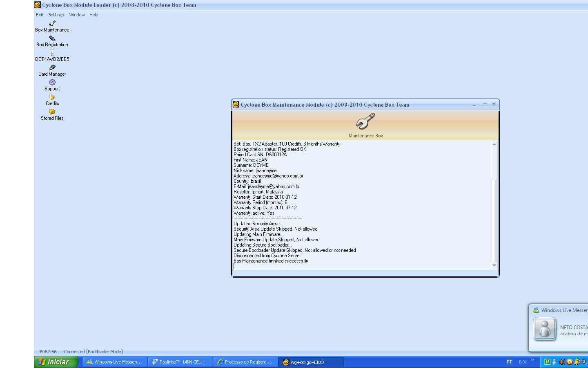Open the Card Manager icon
The height and width of the screenshot is (368, 588).
(52, 67)
